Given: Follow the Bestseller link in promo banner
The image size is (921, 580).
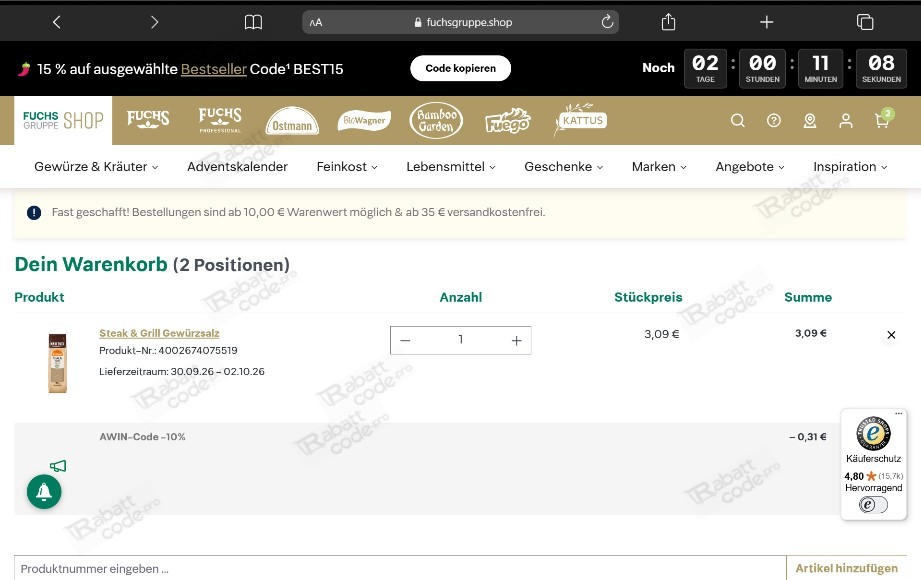Looking at the screenshot, I should click(x=214, y=69).
